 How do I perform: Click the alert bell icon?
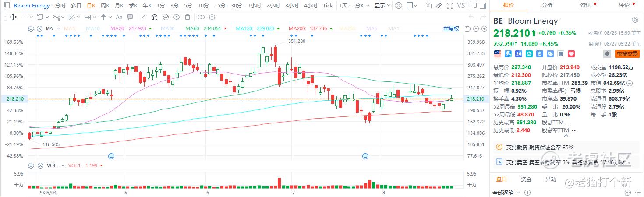click(607, 53)
